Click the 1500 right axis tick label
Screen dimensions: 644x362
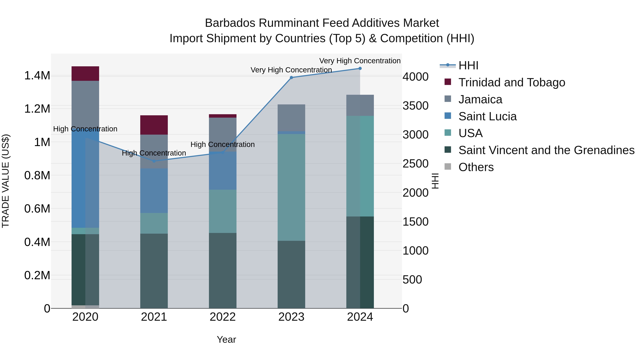[416, 222]
